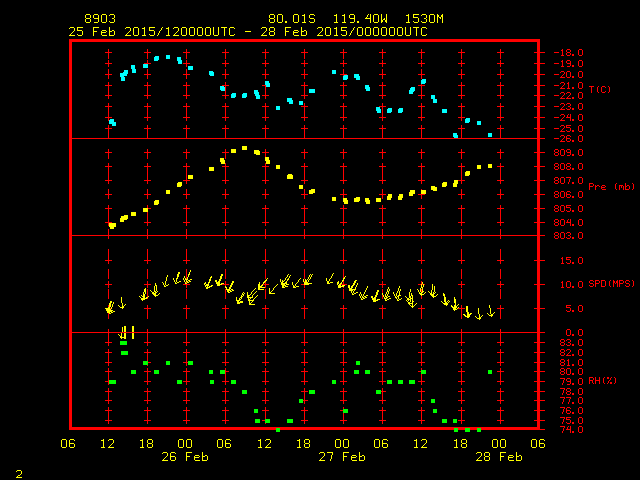
Task: Click the end time 28 Feb 2015/000000UTC
Action: (344, 32)
